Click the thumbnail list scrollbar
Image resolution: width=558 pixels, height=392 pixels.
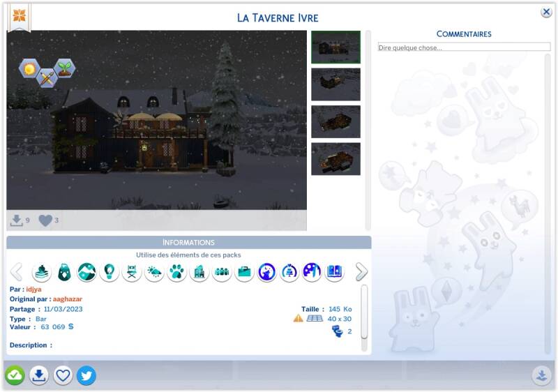(x=368, y=130)
